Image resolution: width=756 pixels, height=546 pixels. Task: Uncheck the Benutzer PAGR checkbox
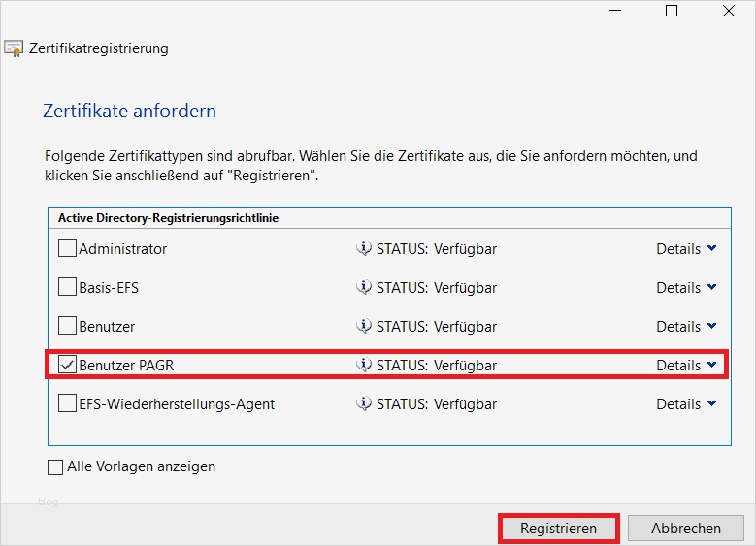[x=67, y=366]
